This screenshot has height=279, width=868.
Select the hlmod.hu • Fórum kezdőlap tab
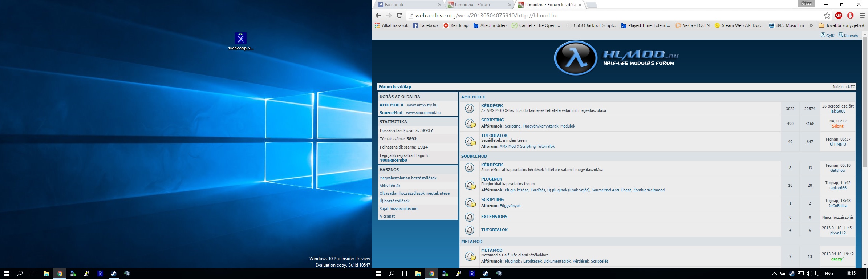tap(549, 5)
